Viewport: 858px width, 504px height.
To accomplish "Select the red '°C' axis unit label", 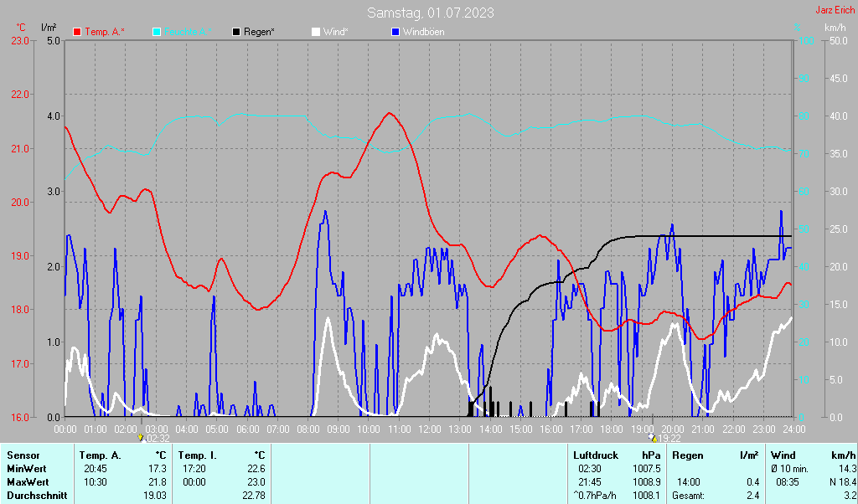I will 21,28.
